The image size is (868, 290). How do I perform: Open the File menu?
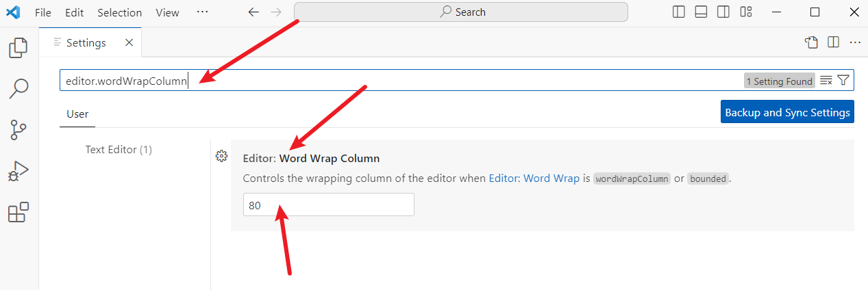pyautogui.click(x=42, y=12)
